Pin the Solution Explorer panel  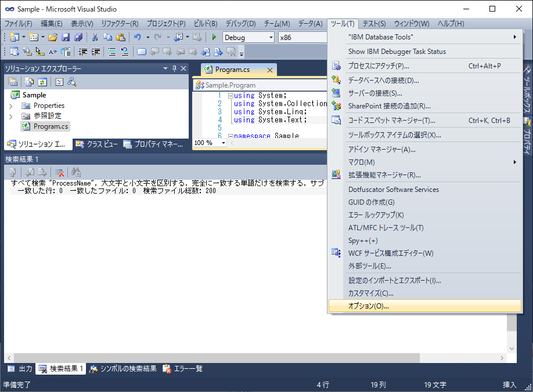click(174, 68)
